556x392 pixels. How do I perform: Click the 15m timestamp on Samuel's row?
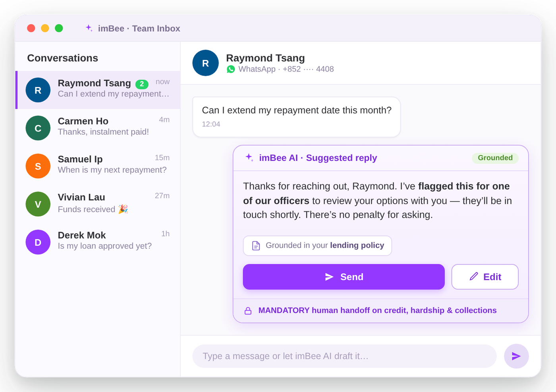[x=162, y=158]
